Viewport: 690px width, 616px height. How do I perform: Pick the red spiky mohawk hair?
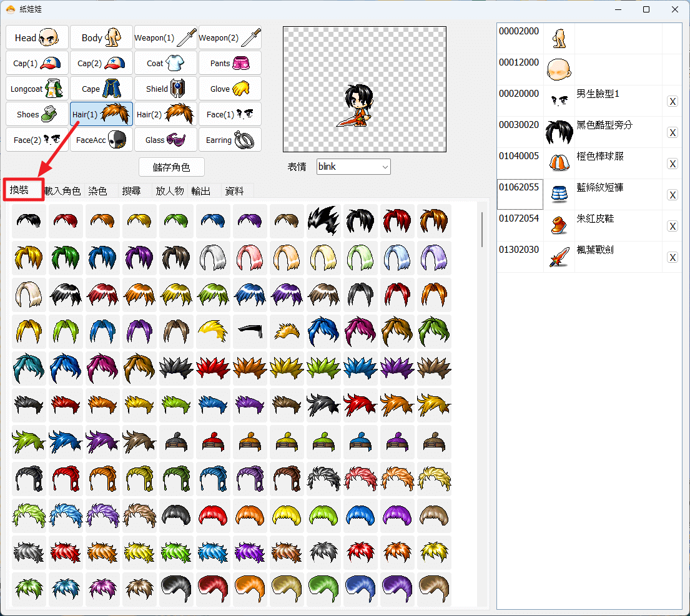(213, 368)
